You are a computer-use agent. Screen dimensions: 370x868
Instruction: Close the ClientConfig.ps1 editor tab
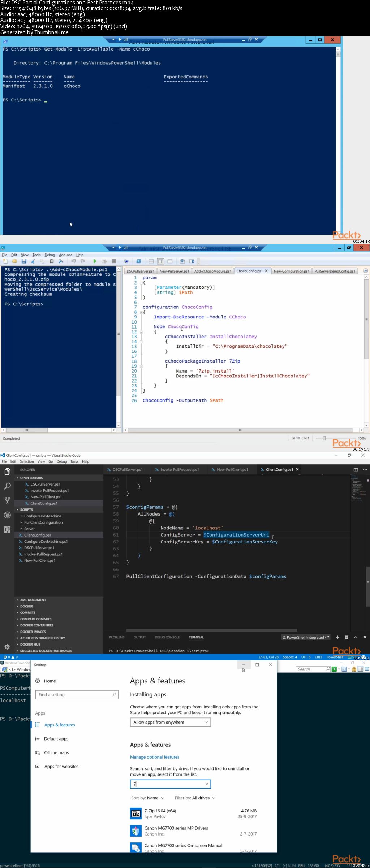[x=297, y=469]
